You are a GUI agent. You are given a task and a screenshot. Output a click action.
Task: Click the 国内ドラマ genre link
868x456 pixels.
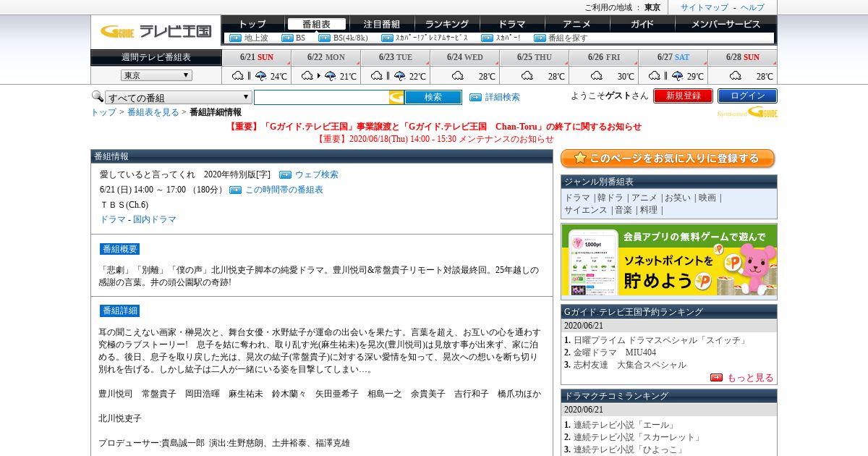155,219
